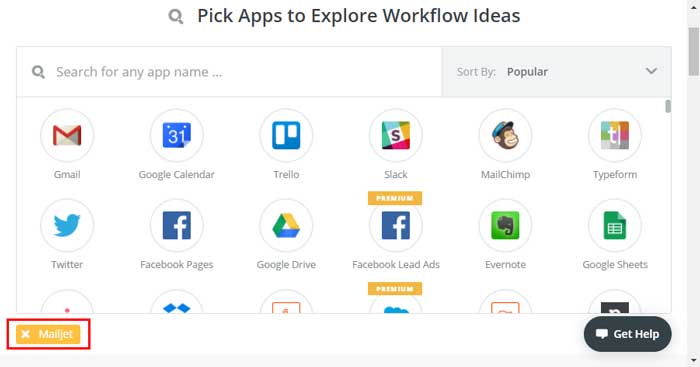
Task: Select the Slack app icon
Action: (x=396, y=135)
